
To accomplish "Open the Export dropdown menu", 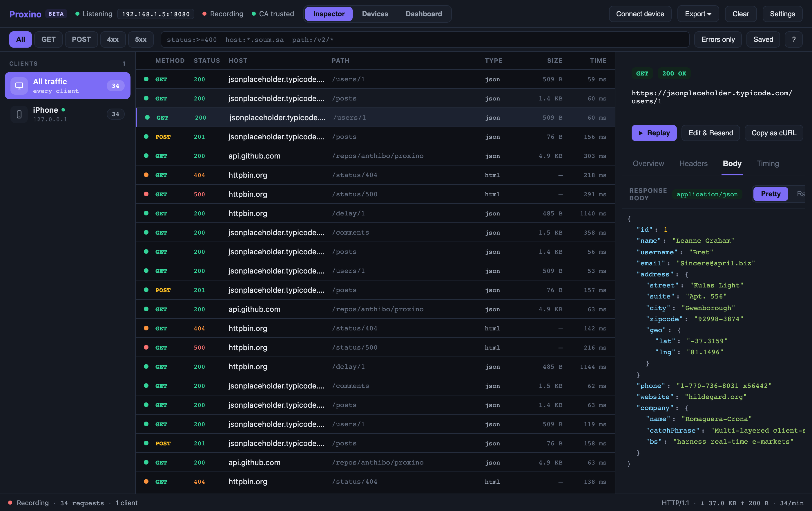I will pyautogui.click(x=698, y=14).
